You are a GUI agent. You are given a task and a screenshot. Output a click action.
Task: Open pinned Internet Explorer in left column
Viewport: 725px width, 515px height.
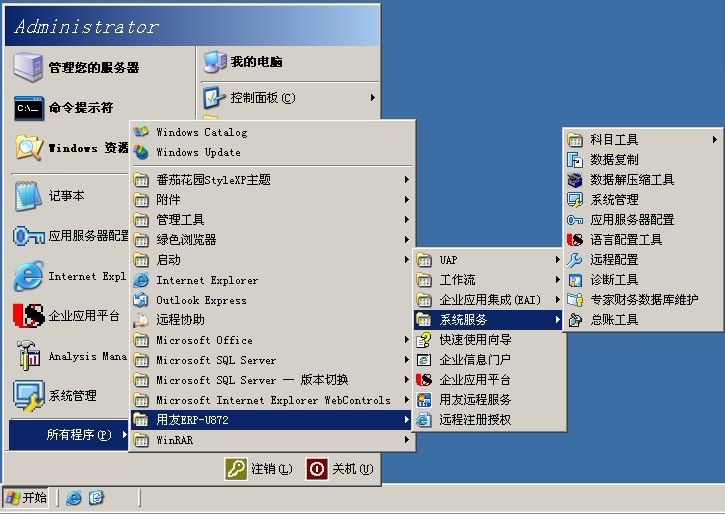[x=69, y=276]
